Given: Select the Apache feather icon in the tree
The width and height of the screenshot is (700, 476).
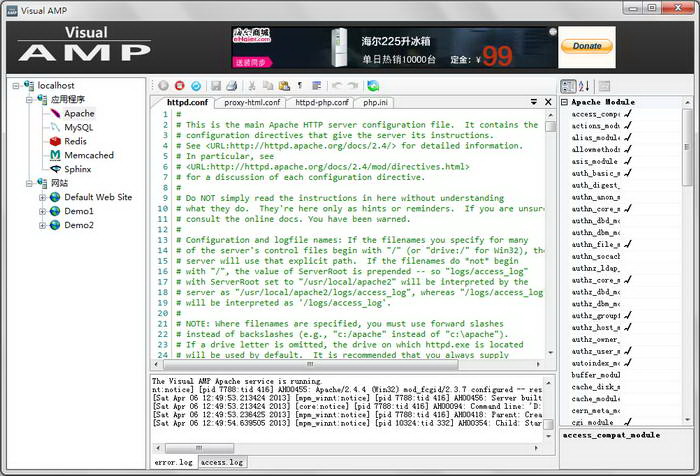Looking at the screenshot, I should point(55,113).
